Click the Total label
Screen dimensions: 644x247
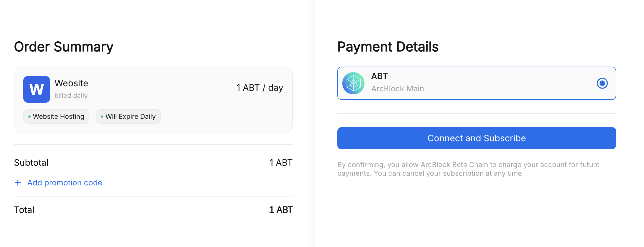[24, 210]
